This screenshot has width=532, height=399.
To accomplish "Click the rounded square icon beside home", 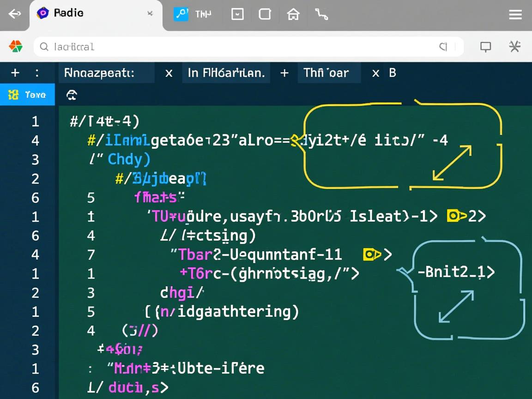I will [x=265, y=14].
